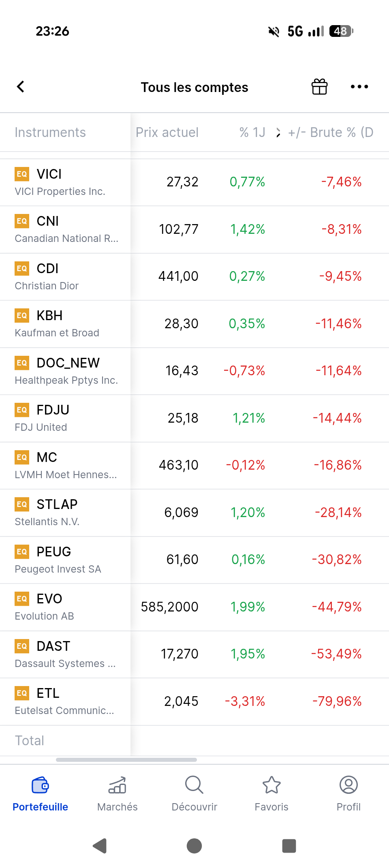Image resolution: width=389 pixels, height=868 pixels.
Task: Open the VICI Properties Inc. position
Action: click(65, 182)
